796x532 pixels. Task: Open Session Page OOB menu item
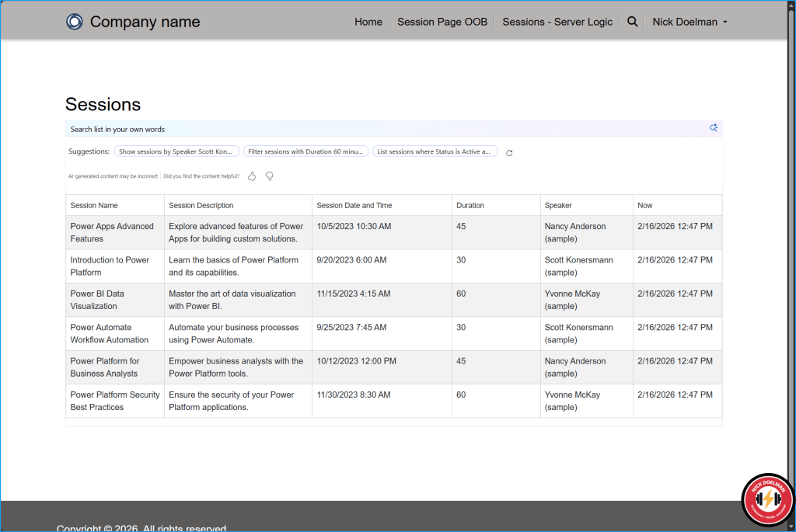[442, 22]
